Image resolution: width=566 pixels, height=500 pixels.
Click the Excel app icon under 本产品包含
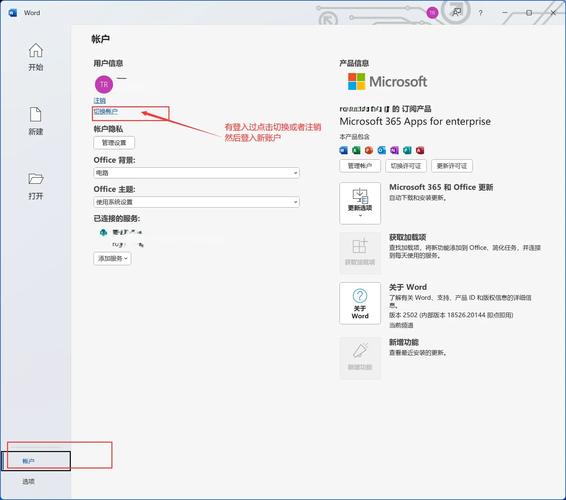(x=356, y=150)
